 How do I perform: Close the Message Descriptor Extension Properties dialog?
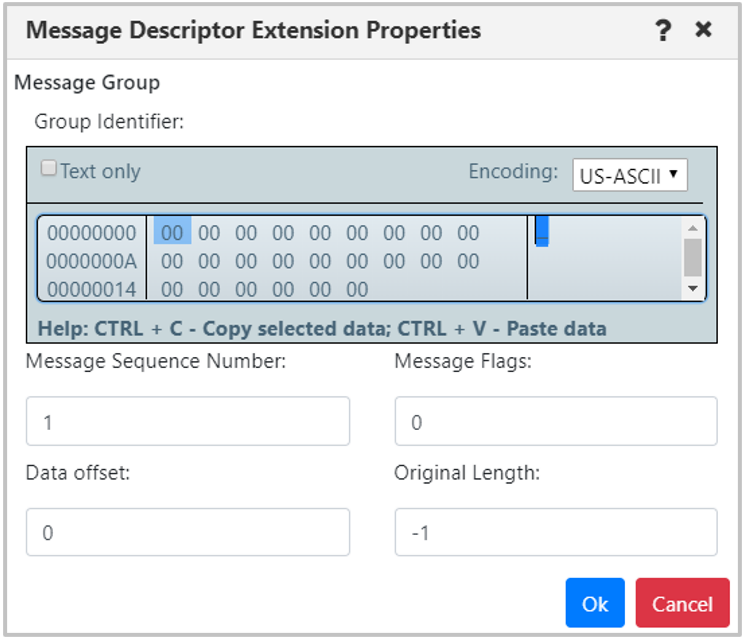point(703,29)
